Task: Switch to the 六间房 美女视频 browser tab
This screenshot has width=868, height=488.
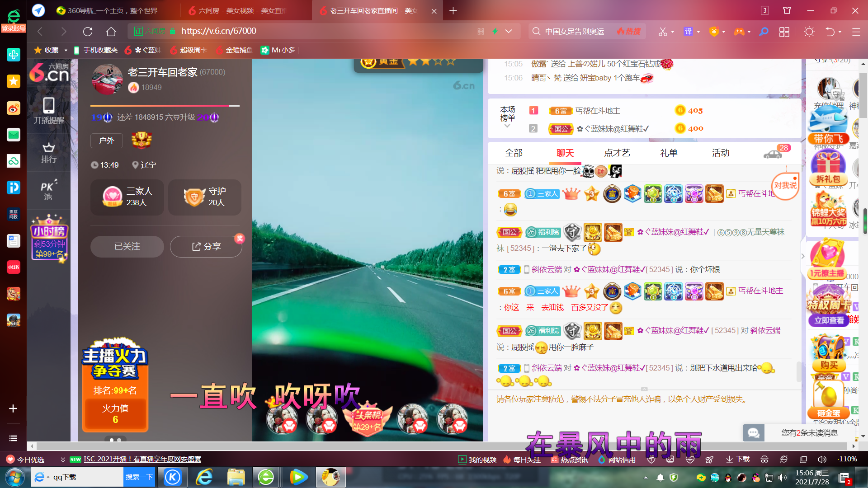Action: (x=238, y=10)
